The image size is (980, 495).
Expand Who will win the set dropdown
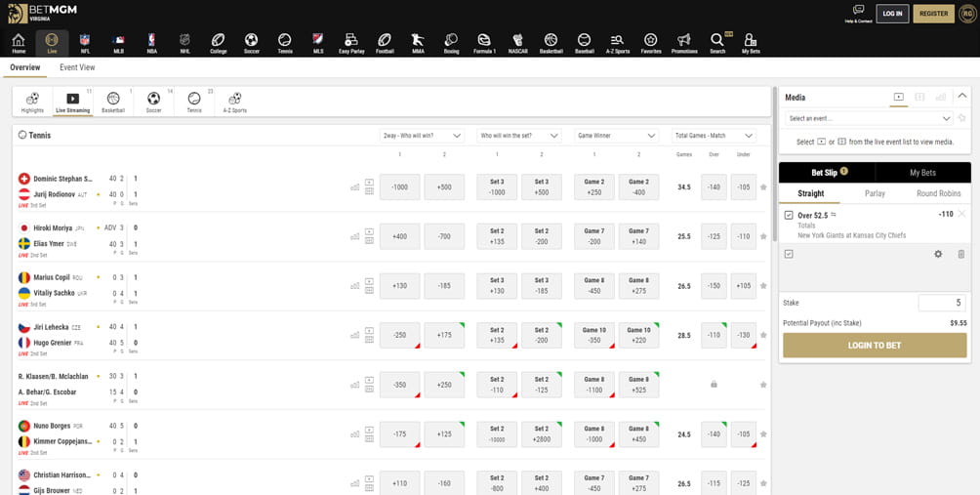[519, 136]
